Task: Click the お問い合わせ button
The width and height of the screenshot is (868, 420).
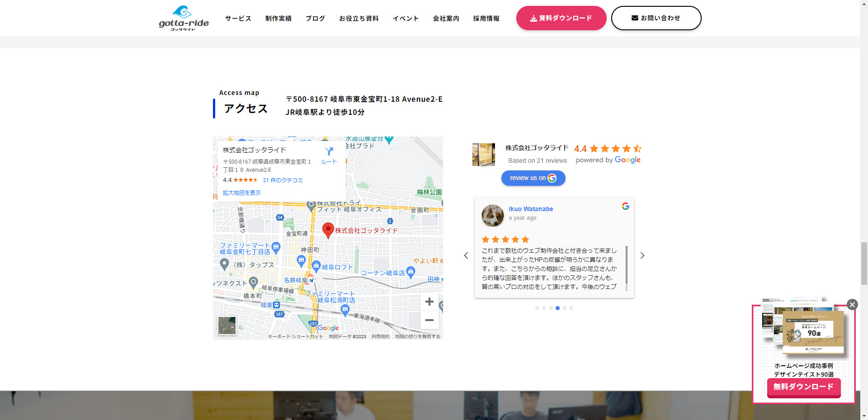Action: pos(656,18)
